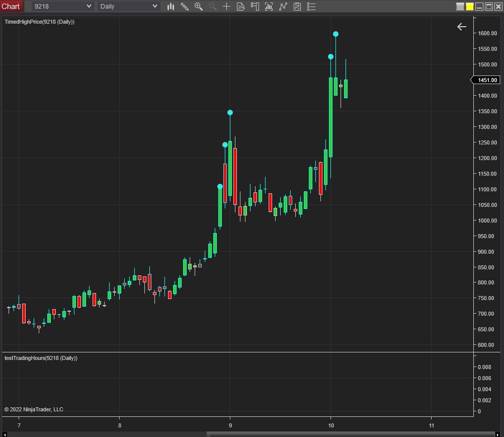Click the bar type candlestick icon
504x437 pixels.
click(171, 7)
